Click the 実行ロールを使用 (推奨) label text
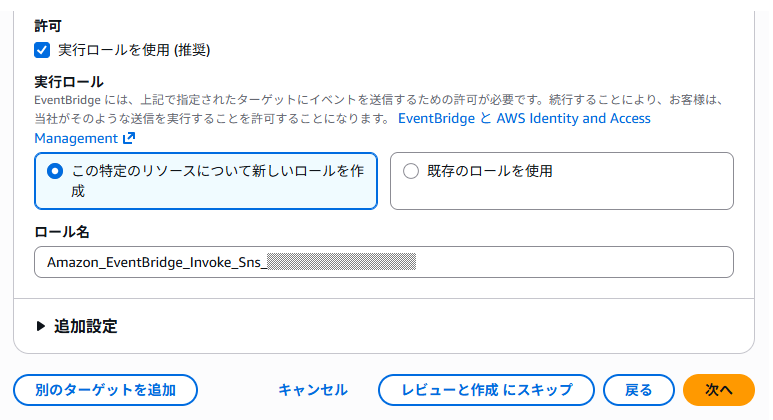 (x=134, y=50)
